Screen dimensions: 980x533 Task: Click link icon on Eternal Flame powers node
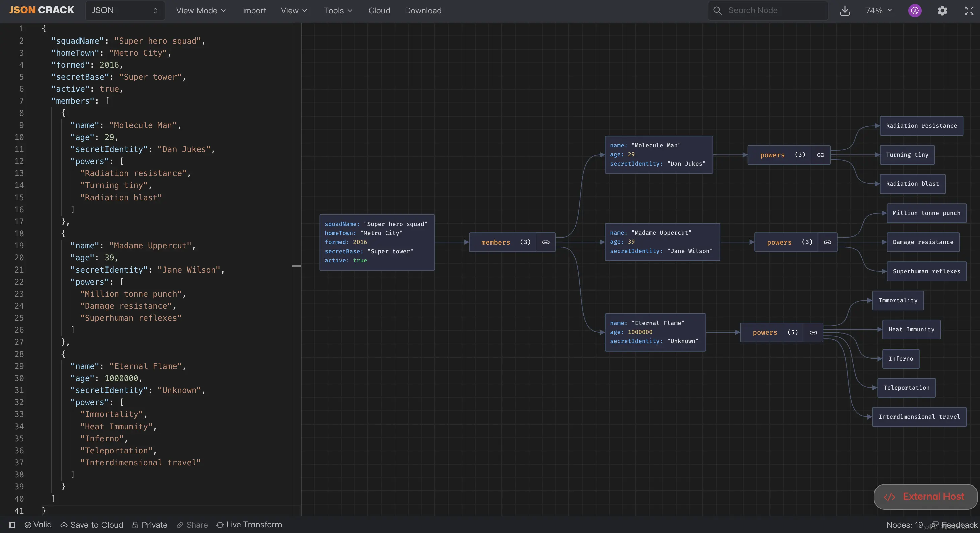tap(813, 333)
